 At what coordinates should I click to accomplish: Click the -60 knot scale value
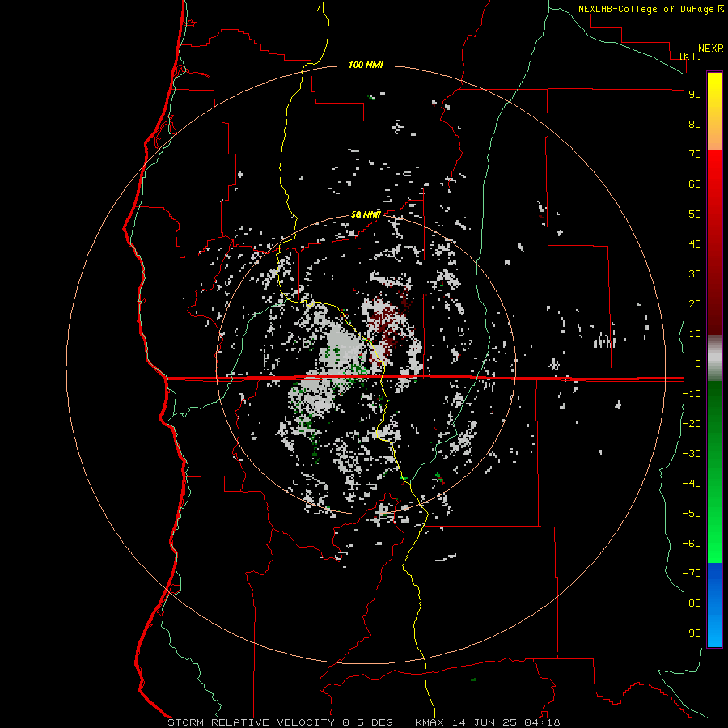692,544
